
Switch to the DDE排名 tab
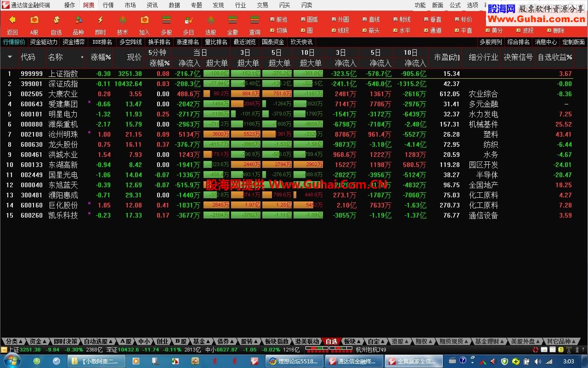tap(102, 42)
